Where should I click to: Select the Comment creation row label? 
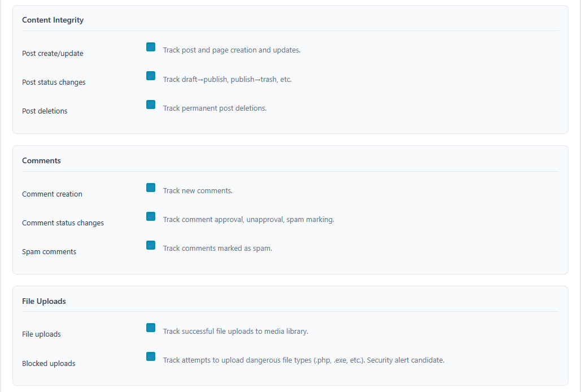[x=52, y=194]
